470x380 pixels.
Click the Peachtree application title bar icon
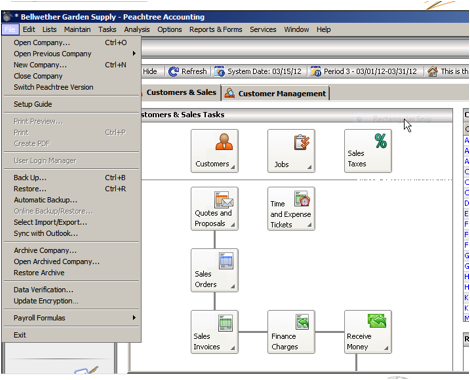(x=7, y=17)
